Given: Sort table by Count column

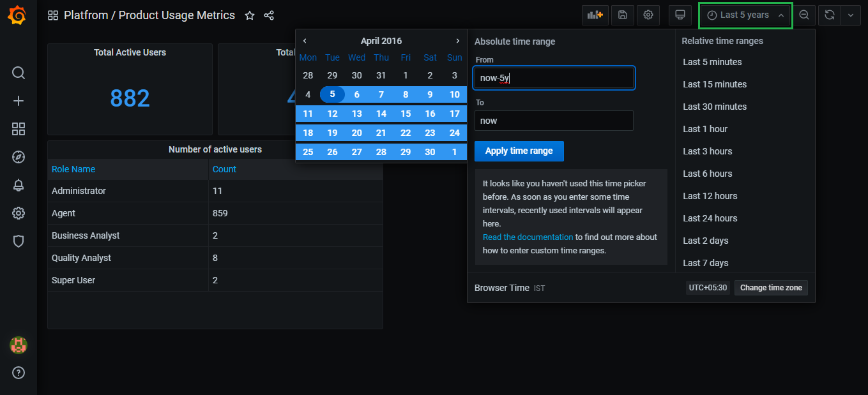Looking at the screenshot, I should click(x=224, y=169).
